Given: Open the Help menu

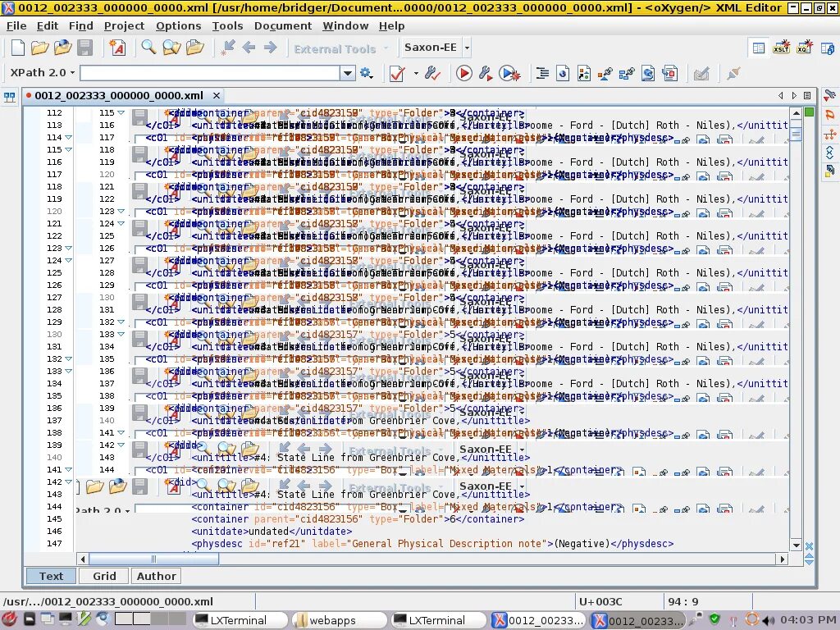Looking at the screenshot, I should click(391, 25).
